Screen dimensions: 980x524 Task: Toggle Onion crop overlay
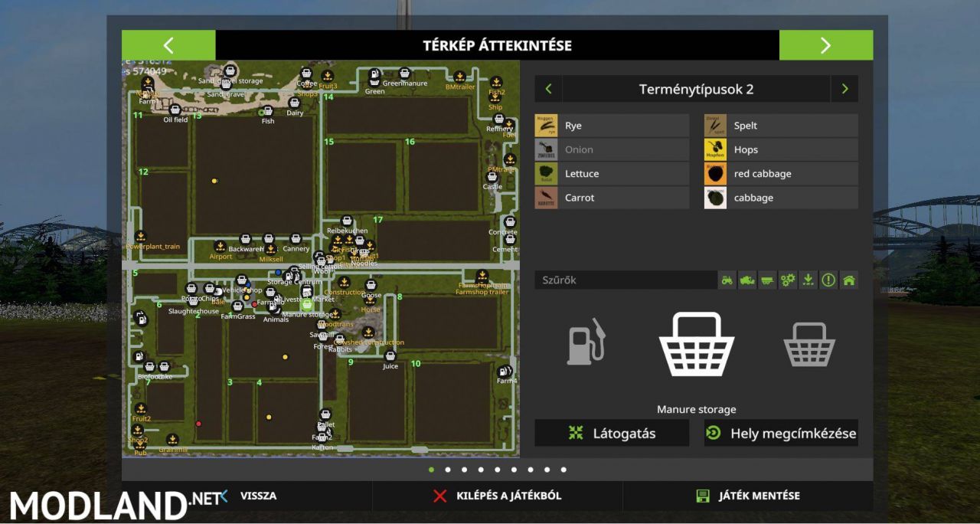[x=612, y=149]
